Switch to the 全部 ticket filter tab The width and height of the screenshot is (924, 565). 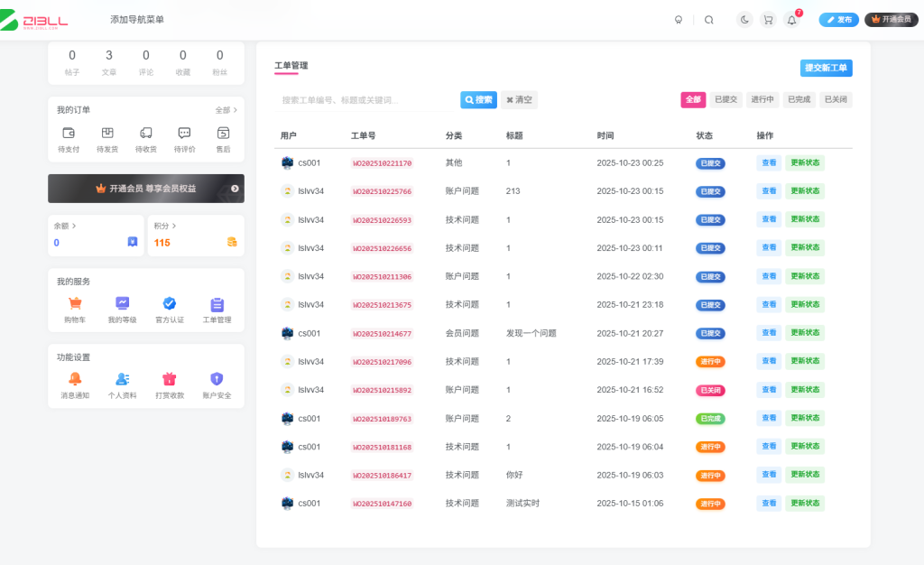(x=693, y=99)
